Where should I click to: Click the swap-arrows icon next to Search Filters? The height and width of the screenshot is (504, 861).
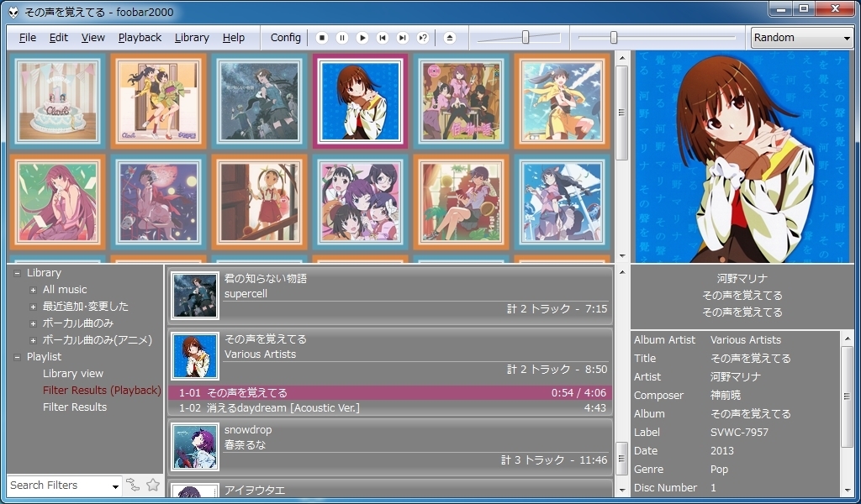click(133, 485)
